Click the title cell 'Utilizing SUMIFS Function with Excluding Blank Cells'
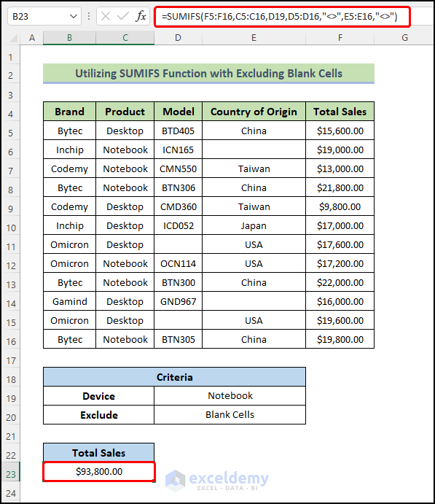Viewport: 435px width, 504px height. [208, 74]
